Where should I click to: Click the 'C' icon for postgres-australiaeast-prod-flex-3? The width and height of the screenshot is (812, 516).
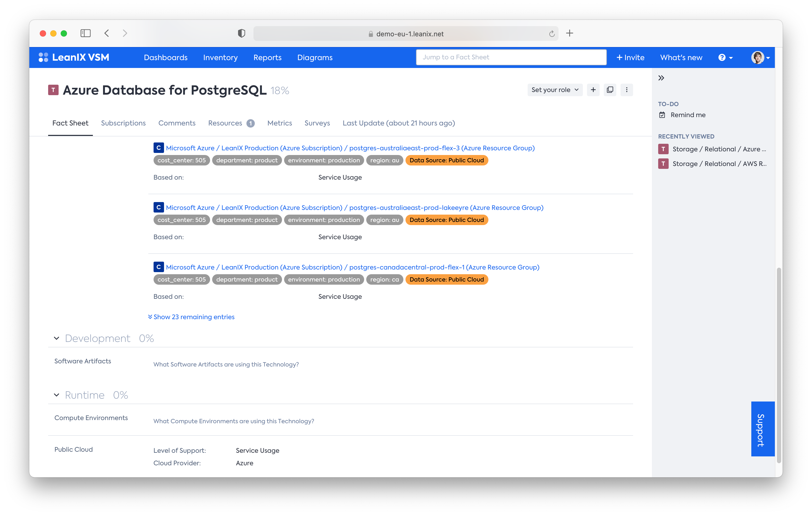(x=159, y=148)
